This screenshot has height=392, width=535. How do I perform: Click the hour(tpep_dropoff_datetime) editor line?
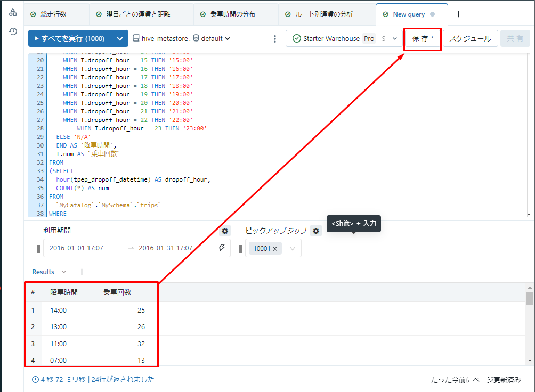[x=133, y=179]
